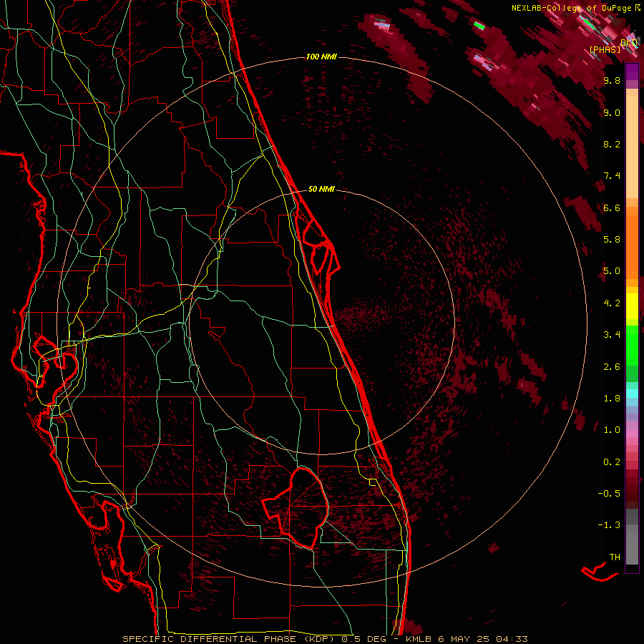Click the 2.6 value on color scale
Screen dimensions: 644x644
click(612, 366)
